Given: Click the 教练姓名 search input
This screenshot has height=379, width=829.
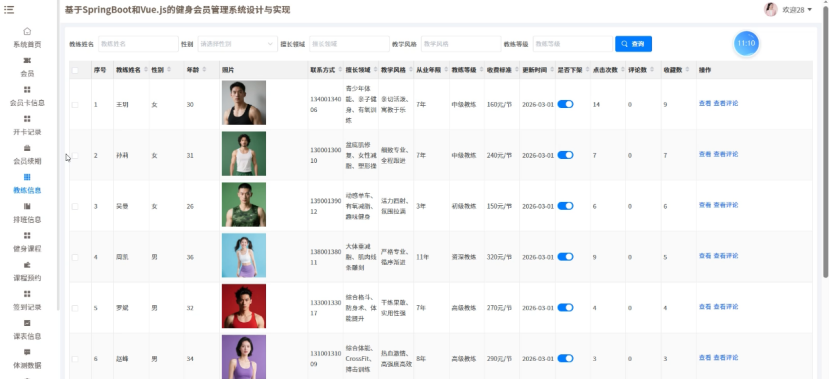Looking at the screenshot, I should click(139, 44).
